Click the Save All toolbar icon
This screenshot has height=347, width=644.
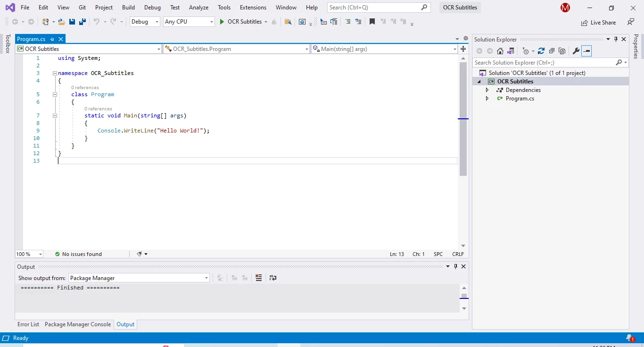83,22
